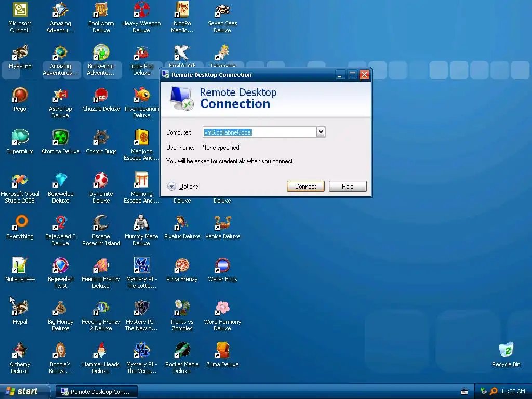Select Mystery PI The New York icon
The width and height of the screenshot is (532, 399).
[x=141, y=308]
